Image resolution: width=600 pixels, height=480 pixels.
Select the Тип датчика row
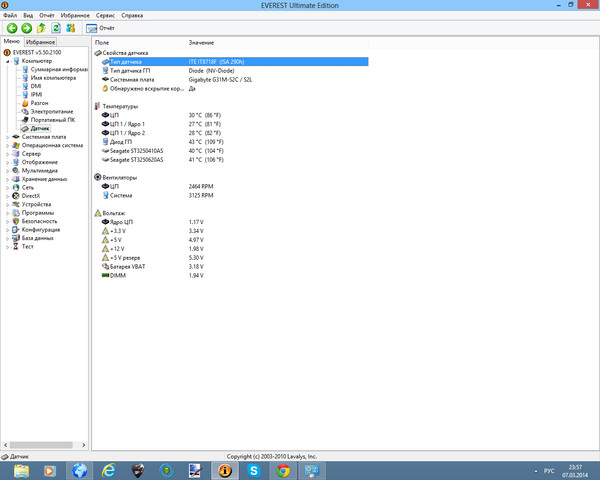(x=235, y=62)
